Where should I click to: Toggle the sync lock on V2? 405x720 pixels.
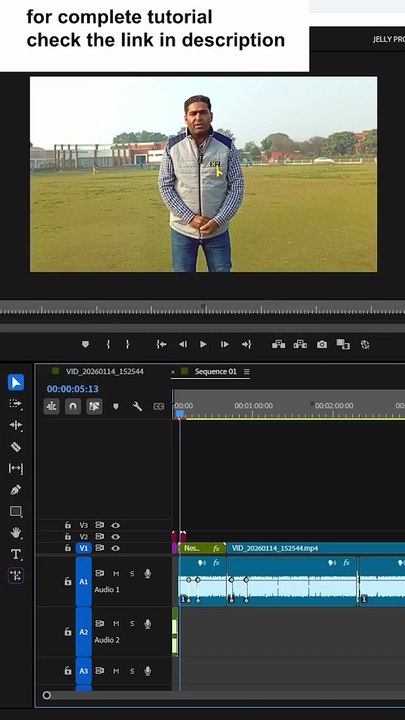(x=99, y=536)
